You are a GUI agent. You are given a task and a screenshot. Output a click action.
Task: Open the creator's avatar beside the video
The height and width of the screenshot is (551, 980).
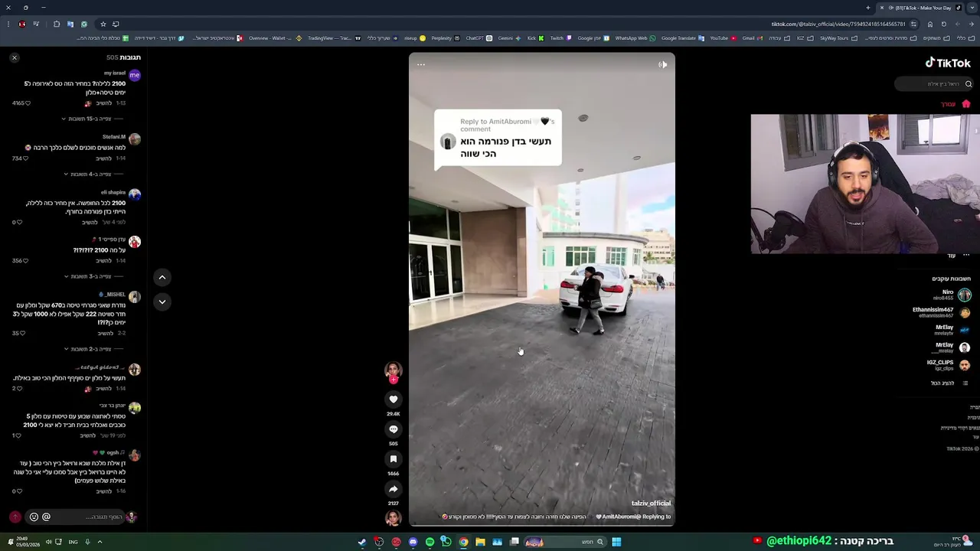[x=394, y=370]
